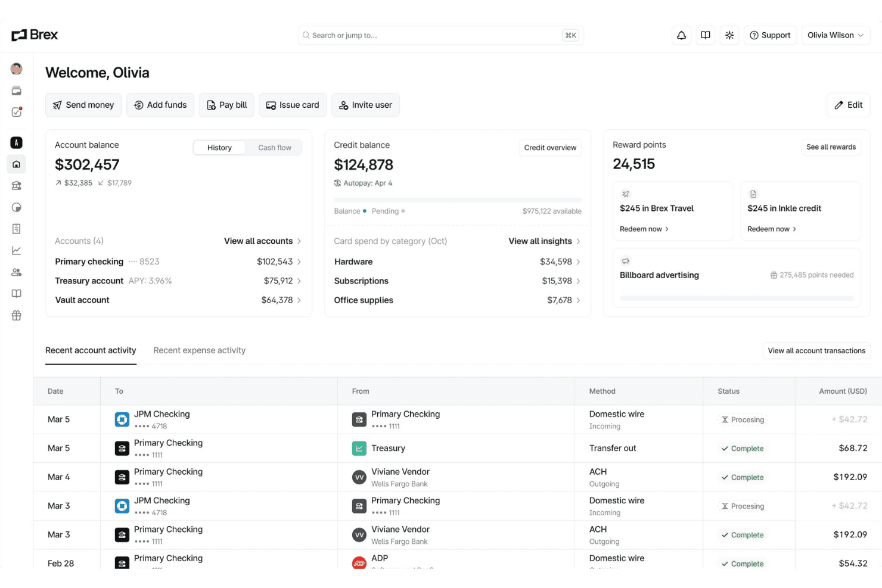
Task: Click the Billboard advertising megaphone icon
Action: 626,261
